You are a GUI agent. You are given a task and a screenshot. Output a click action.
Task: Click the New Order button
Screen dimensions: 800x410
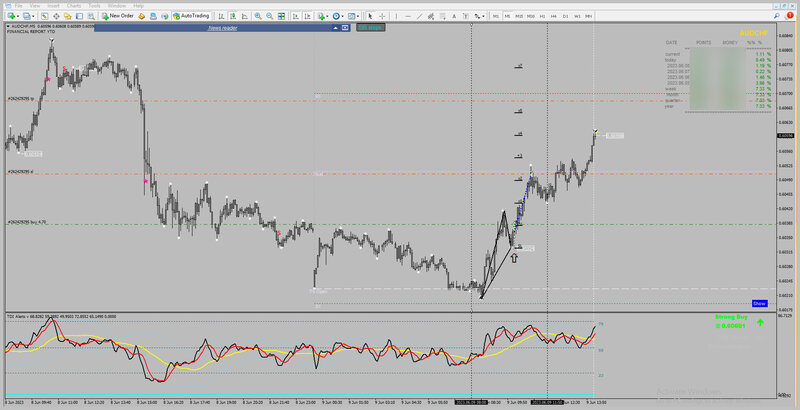coord(118,16)
